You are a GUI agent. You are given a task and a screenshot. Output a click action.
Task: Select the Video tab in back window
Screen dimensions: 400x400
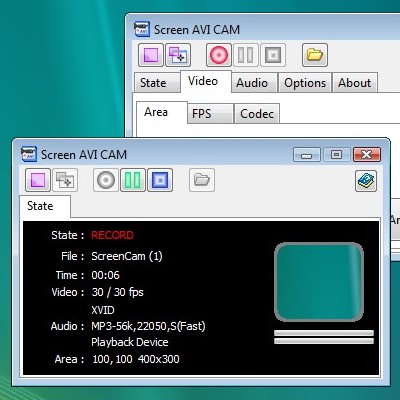[206, 81]
